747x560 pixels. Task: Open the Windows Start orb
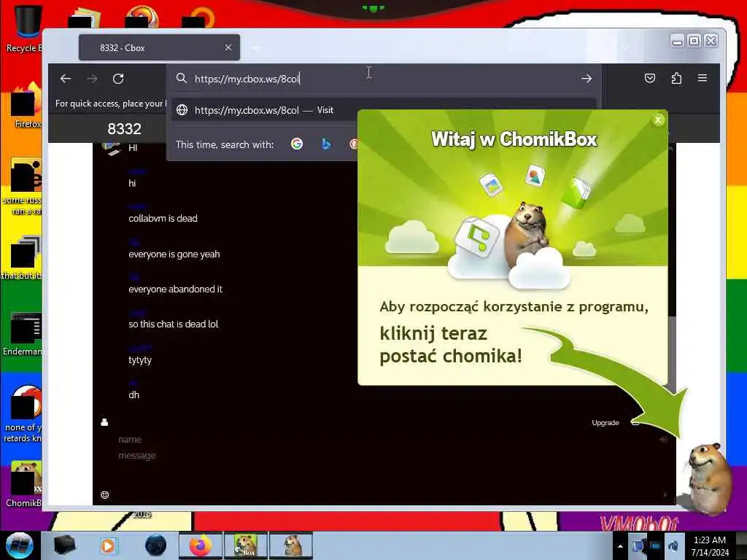point(19,545)
